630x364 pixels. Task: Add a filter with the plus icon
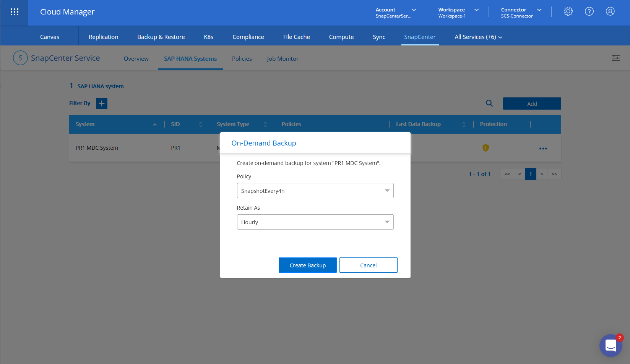(x=102, y=104)
